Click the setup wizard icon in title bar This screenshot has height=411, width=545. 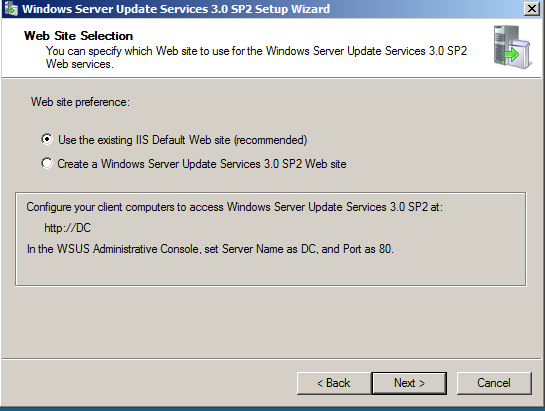pos(11,9)
